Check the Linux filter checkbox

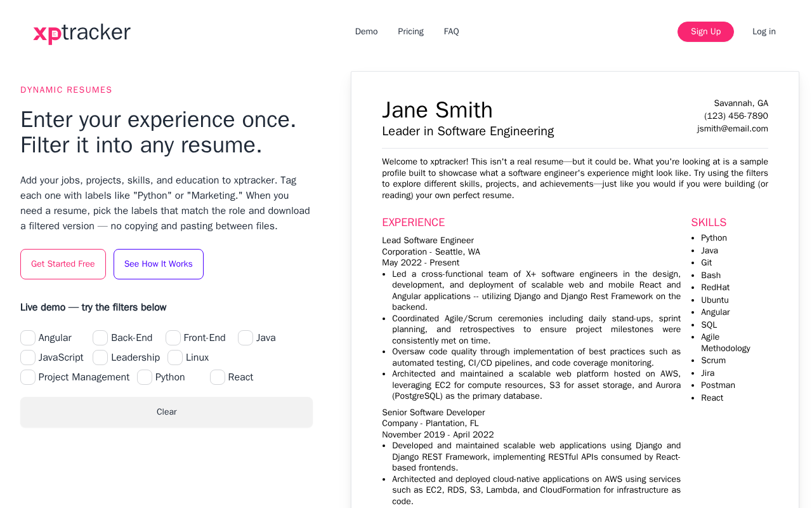pos(175,358)
